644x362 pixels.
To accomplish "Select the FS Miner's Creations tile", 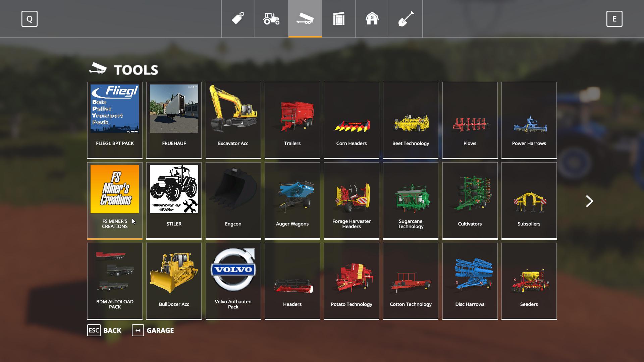I will coord(115,200).
